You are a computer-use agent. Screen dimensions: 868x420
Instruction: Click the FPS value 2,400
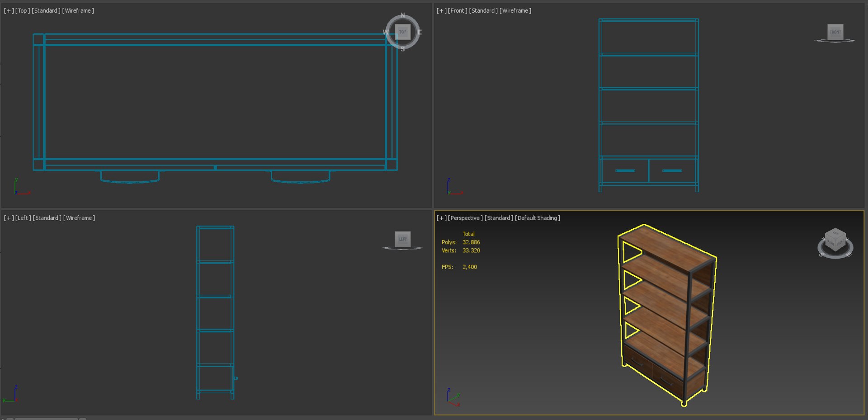470,267
